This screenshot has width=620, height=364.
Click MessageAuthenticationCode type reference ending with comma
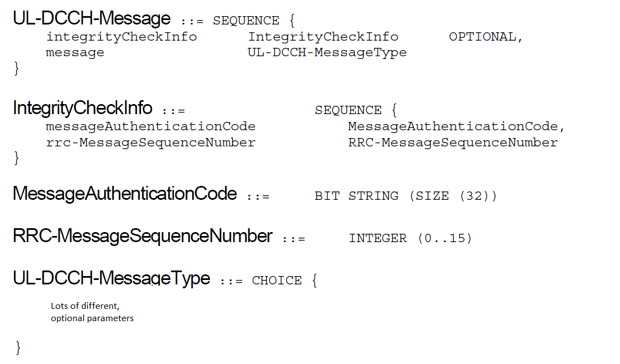456,126
